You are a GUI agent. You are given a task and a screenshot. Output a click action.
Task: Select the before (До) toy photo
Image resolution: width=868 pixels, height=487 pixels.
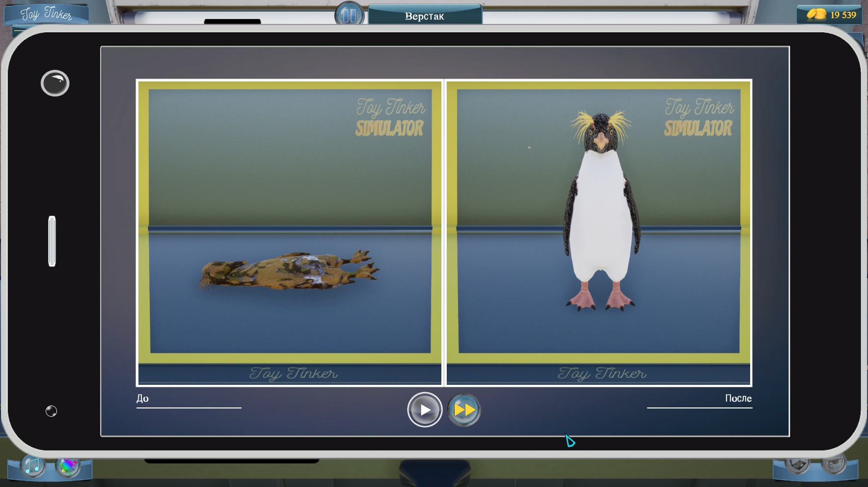pos(290,233)
